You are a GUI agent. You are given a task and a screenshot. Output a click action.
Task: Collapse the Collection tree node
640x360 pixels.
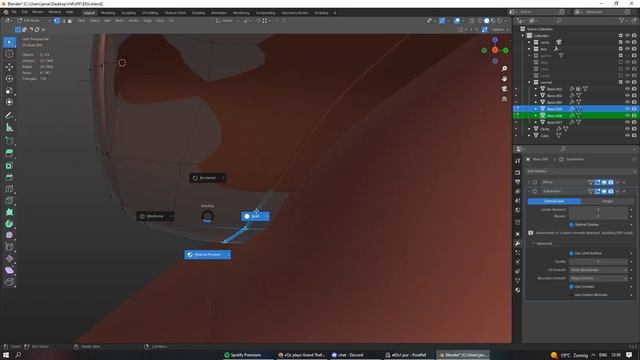[523, 36]
